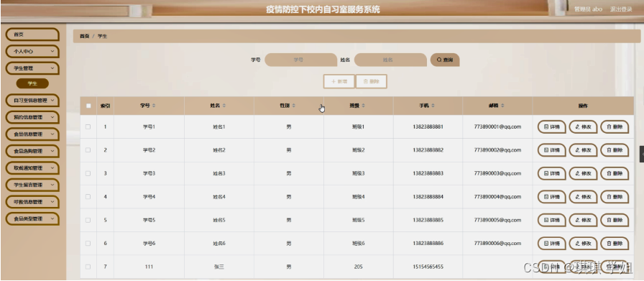
Task: Sort the table by 手机 column icon
Action: coord(433,106)
